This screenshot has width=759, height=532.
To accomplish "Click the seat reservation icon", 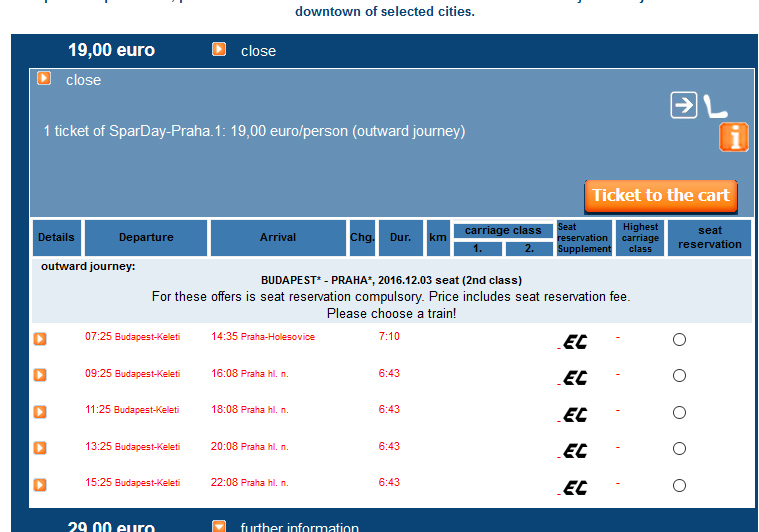I will point(715,106).
